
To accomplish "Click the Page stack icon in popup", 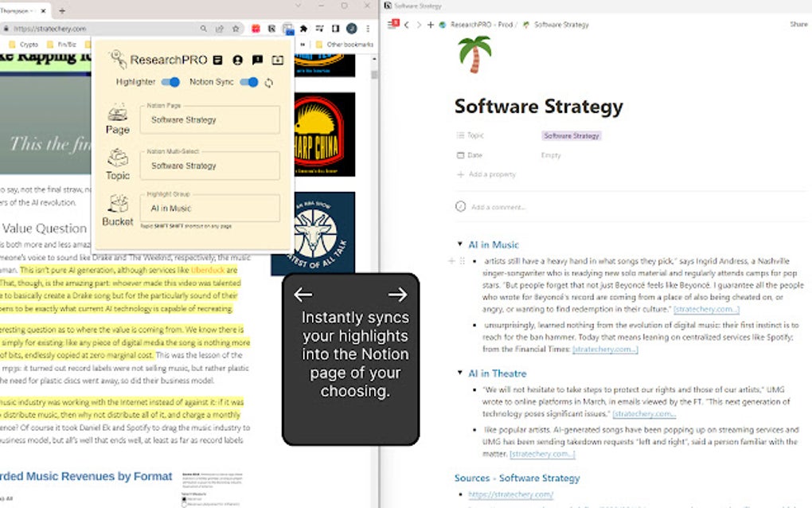I will point(118,112).
